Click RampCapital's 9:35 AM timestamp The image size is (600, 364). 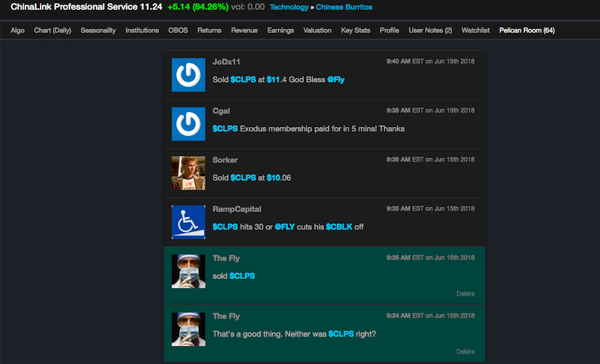click(430, 208)
